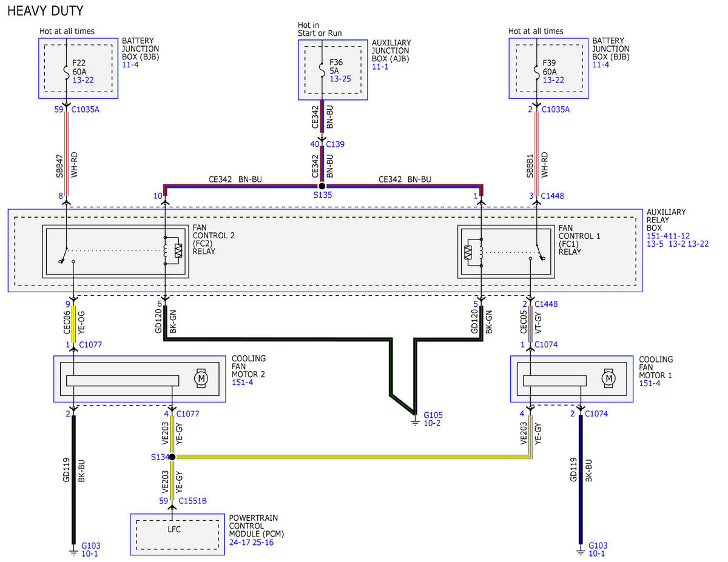Open the 11-1 reference under Auxiliary Junction Box
728x562 pixels.
(x=380, y=67)
